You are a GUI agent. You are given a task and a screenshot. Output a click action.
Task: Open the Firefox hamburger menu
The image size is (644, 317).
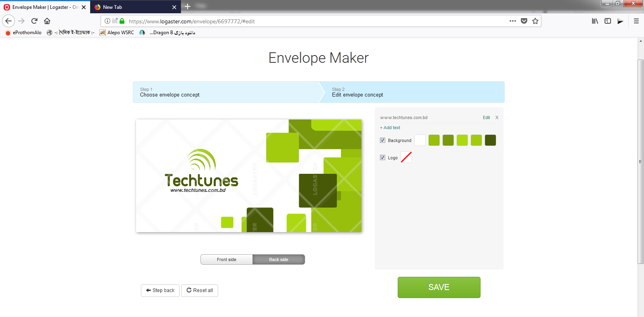click(636, 21)
